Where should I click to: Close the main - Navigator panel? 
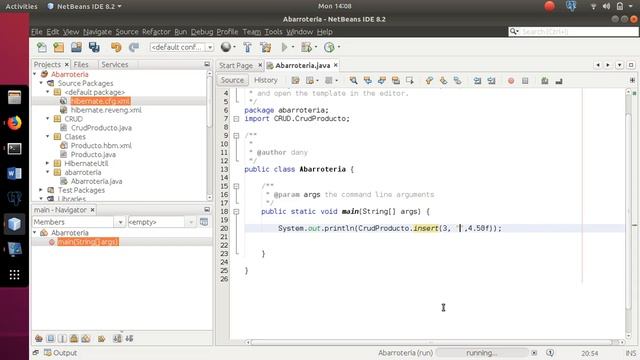point(93,210)
